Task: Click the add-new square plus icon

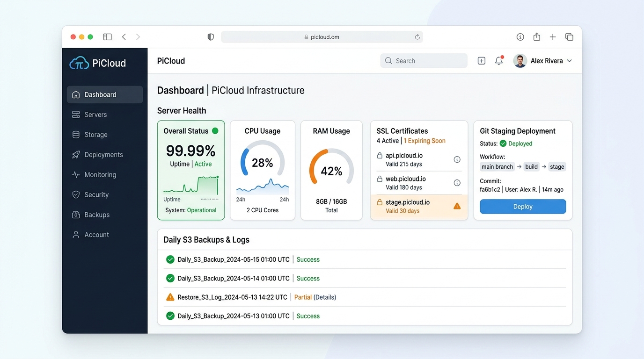Action: coord(482,61)
